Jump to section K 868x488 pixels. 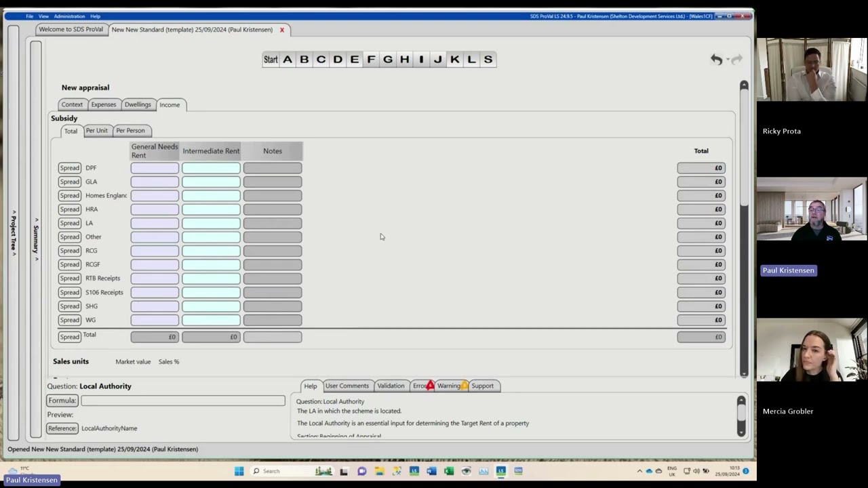(454, 60)
